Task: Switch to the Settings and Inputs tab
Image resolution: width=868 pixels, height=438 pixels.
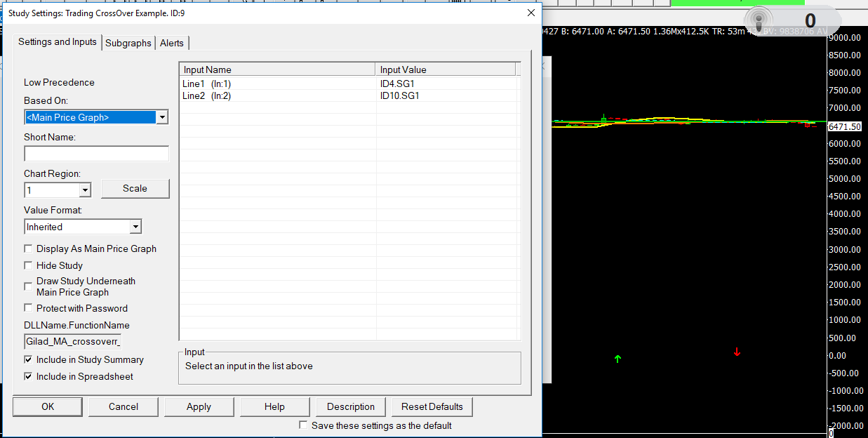Action: click(x=58, y=42)
